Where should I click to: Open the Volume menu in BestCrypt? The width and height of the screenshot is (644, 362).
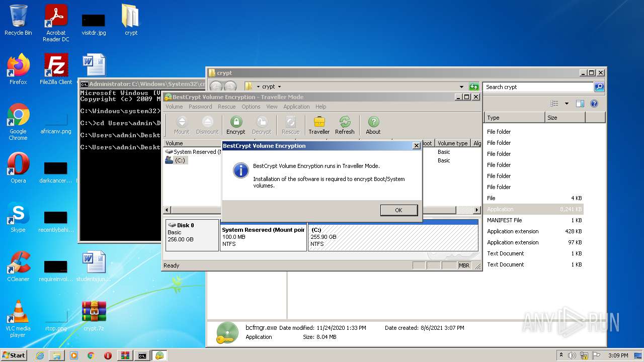click(x=174, y=107)
